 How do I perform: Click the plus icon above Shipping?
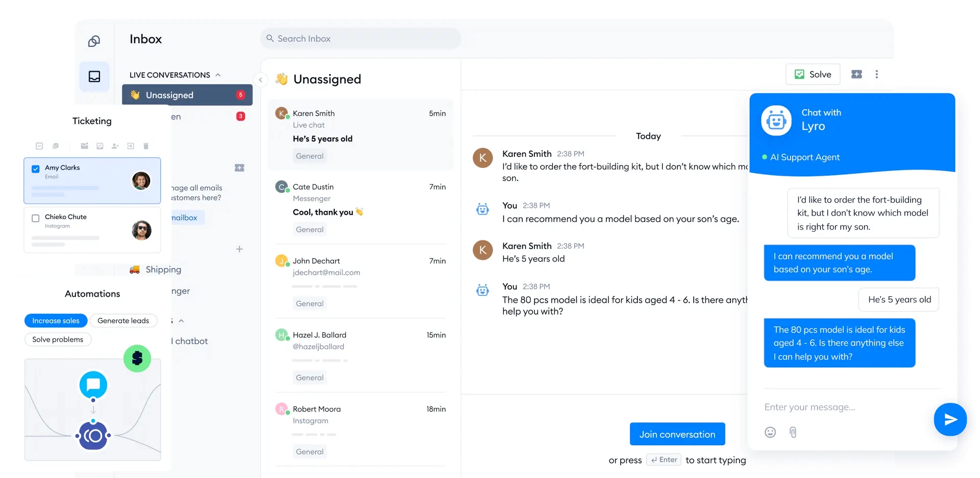click(x=239, y=249)
